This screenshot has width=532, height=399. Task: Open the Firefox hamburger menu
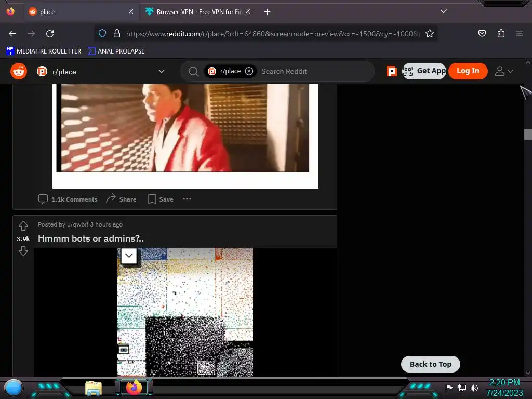tap(519, 33)
